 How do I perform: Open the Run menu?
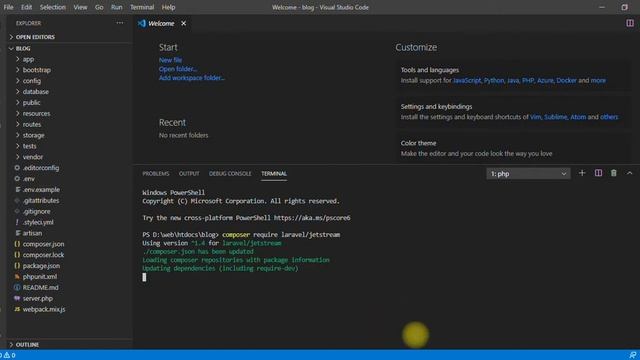point(116,7)
